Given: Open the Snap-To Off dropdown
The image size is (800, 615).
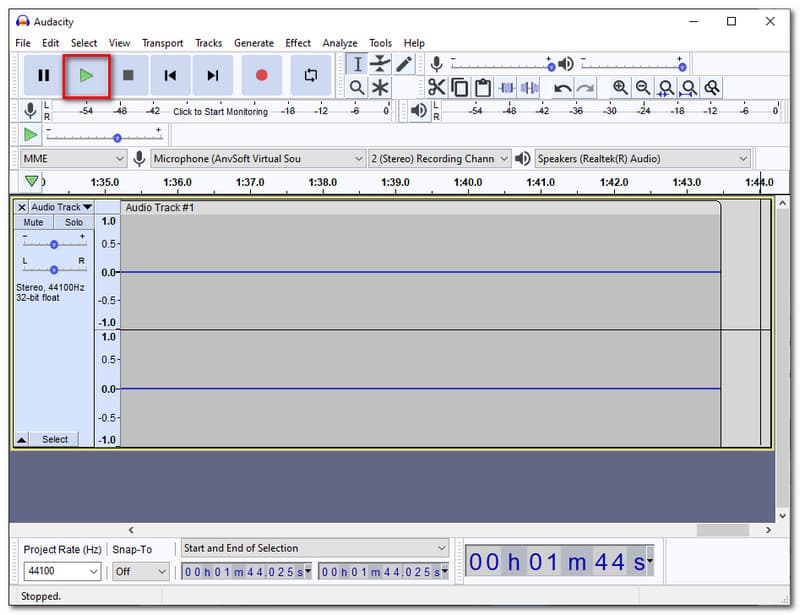Looking at the screenshot, I should [x=140, y=572].
